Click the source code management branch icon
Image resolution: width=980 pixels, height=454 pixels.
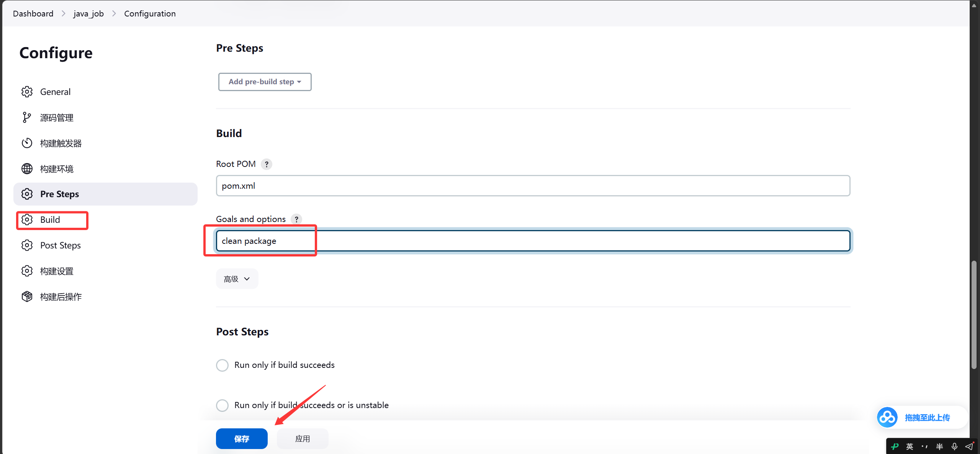coord(27,118)
